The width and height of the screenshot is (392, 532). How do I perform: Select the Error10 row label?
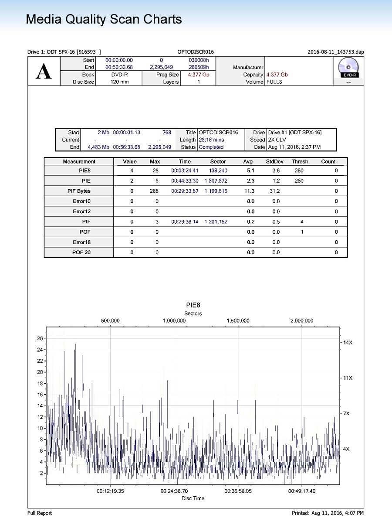point(81,201)
